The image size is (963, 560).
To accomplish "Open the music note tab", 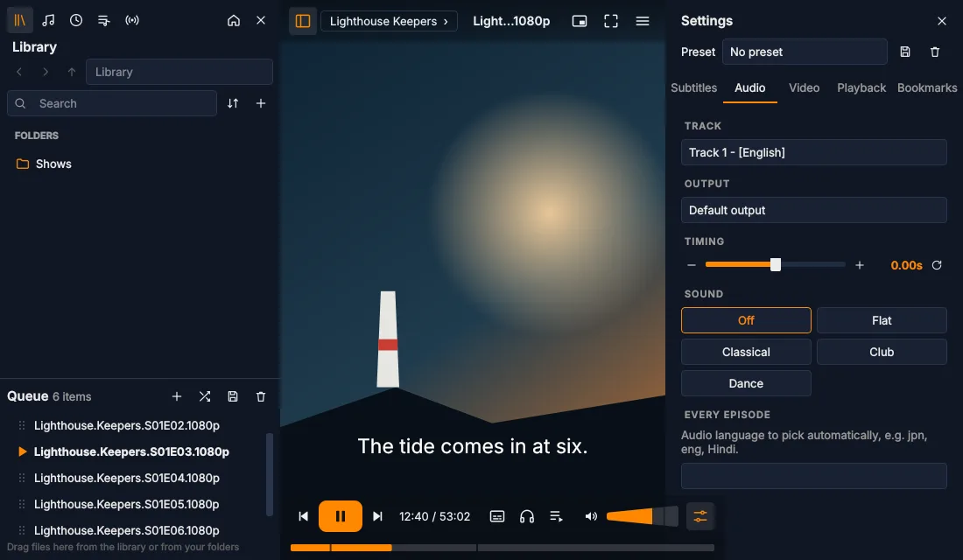I will (x=48, y=20).
